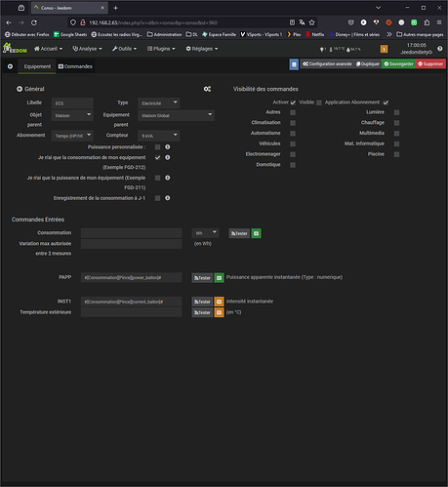Screen dimensions: 448x487
Task: Open Configuration avancée
Action: tap(327, 63)
